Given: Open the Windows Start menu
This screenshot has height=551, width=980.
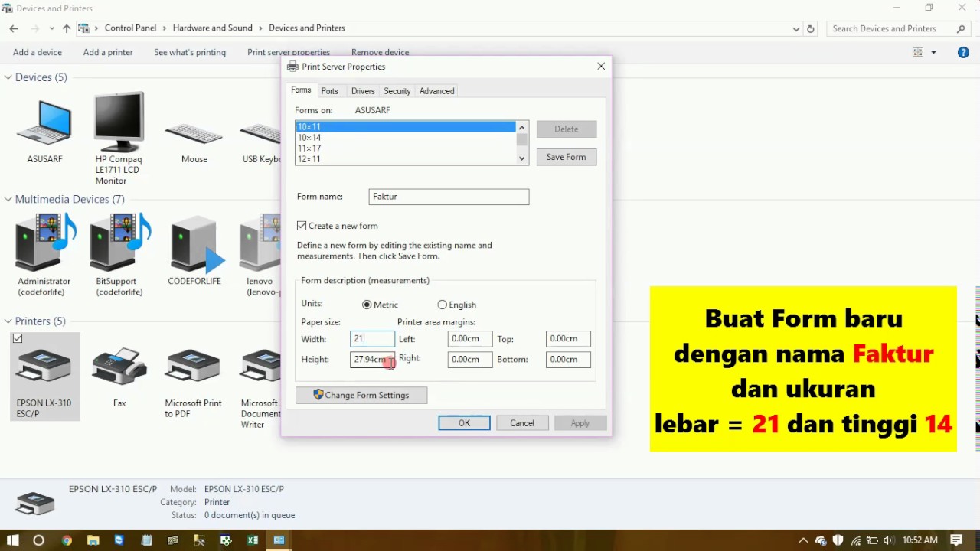Looking at the screenshot, I should click(x=13, y=540).
